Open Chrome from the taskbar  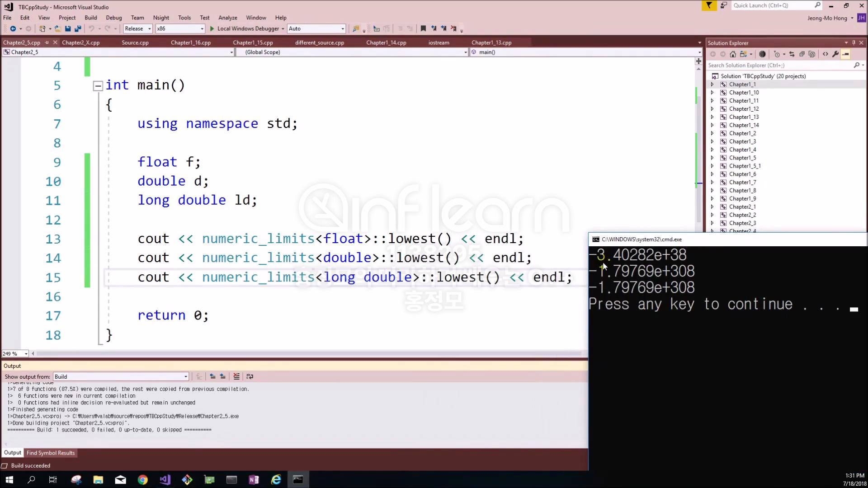pyautogui.click(x=142, y=479)
